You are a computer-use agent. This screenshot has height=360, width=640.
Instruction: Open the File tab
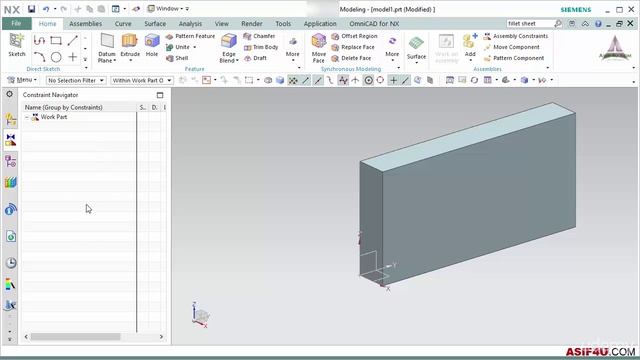tap(16, 24)
